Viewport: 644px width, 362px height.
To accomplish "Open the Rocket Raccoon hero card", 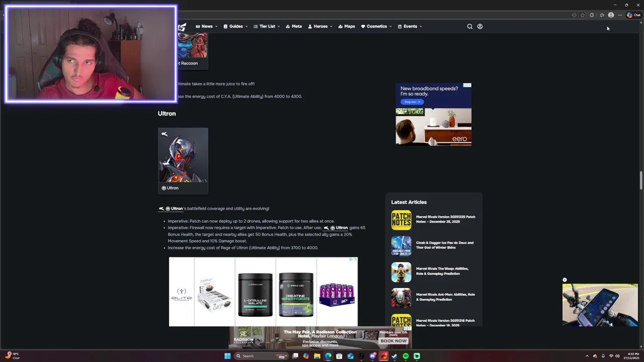I will [x=192, y=51].
